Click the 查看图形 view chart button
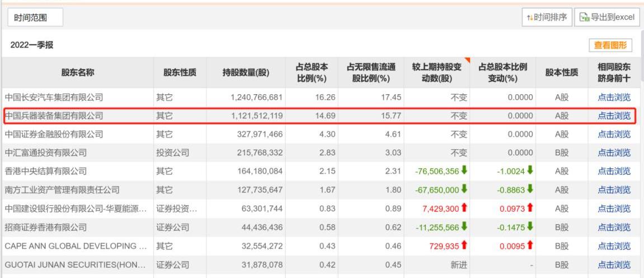 coord(610,45)
